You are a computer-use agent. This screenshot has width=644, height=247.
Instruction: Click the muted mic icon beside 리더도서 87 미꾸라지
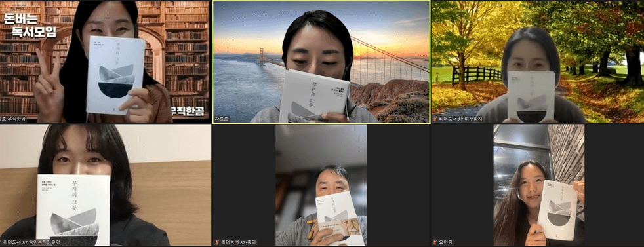tap(435, 119)
